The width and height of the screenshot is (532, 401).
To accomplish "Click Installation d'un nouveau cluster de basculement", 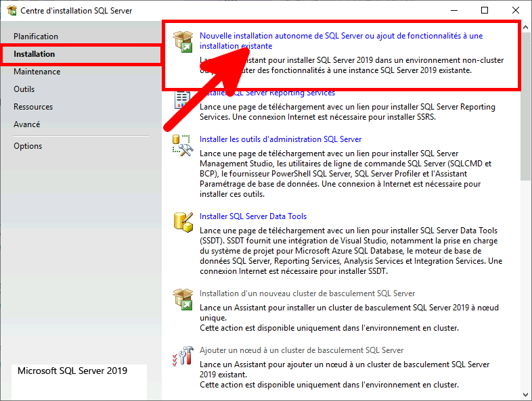I will tap(307, 293).
